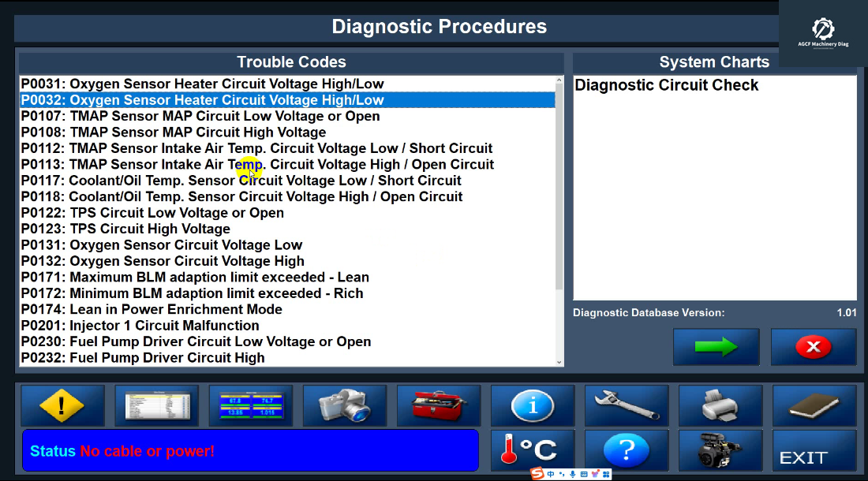Proceed using the green arrow button

[x=716, y=346]
